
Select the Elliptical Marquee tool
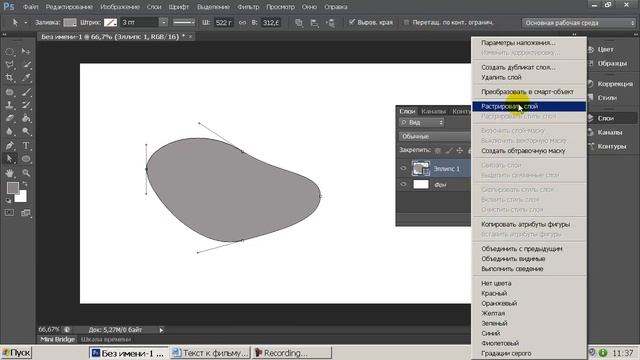[10, 52]
